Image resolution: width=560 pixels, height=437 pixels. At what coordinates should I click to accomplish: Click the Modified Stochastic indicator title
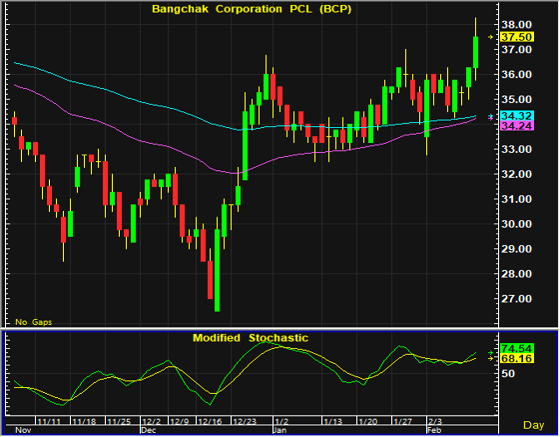tap(250, 338)
